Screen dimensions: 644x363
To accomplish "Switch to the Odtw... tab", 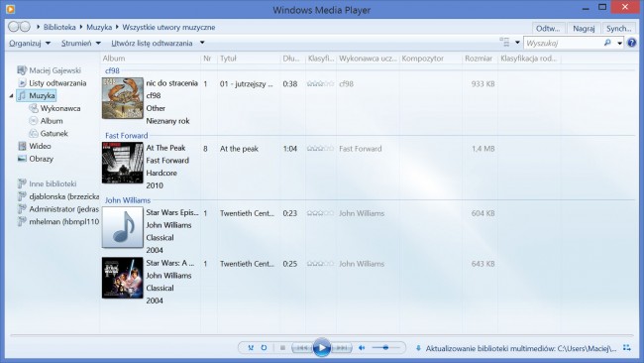I will [548, 29].
